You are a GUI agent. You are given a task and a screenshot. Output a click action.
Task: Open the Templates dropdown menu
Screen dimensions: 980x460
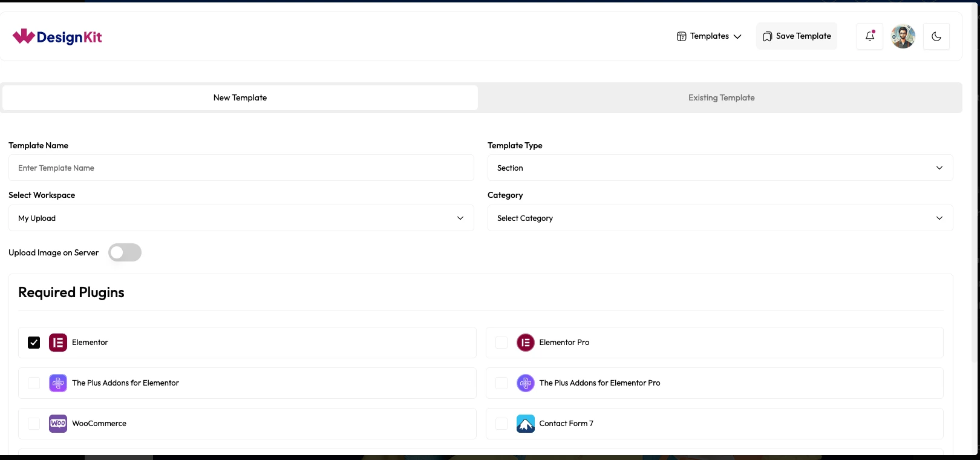[x=709, y=36]
